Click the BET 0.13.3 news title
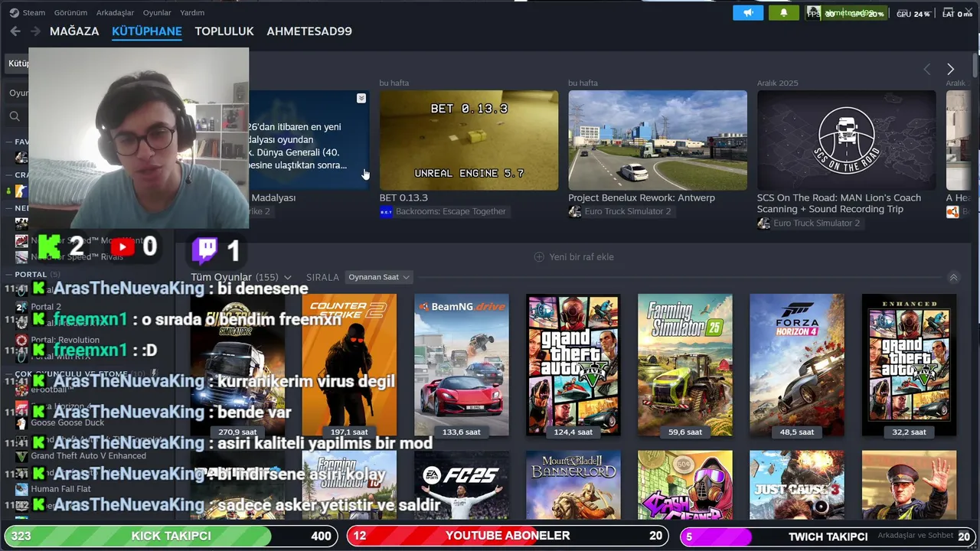980x551 pixels. coord(403,197)
